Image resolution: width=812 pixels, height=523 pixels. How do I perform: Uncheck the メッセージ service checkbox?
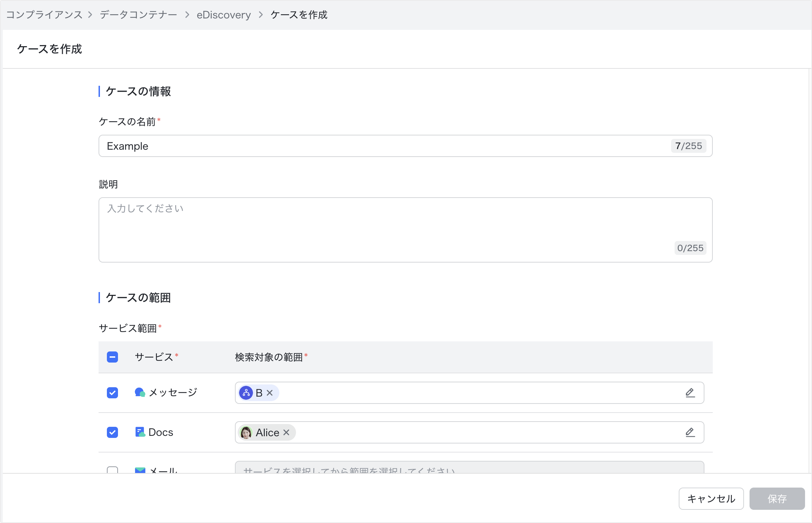(112, 393)
